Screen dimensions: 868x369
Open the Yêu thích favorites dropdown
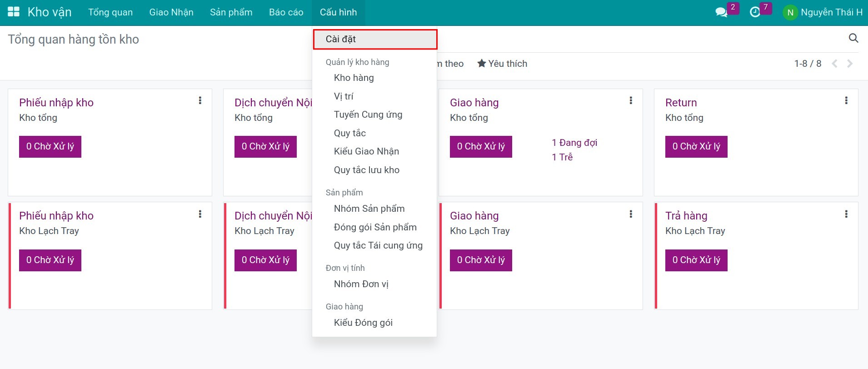coord(502,64)
